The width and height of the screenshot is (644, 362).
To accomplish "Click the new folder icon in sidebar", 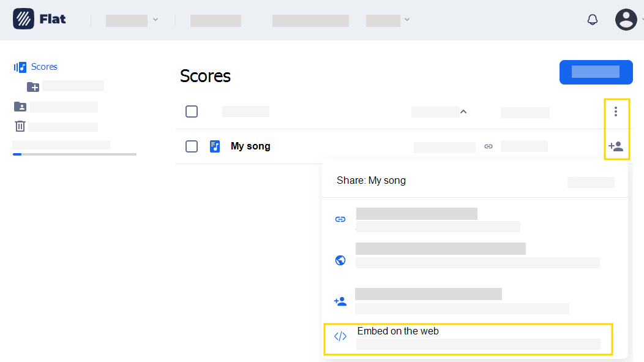I will point(33,86).
